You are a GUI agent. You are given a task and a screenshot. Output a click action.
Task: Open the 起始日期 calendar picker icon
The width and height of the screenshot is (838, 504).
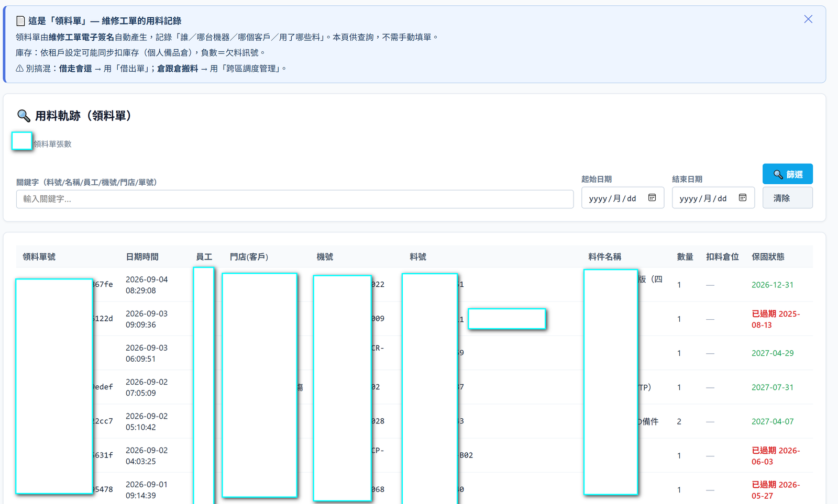(x=652, y=198)
